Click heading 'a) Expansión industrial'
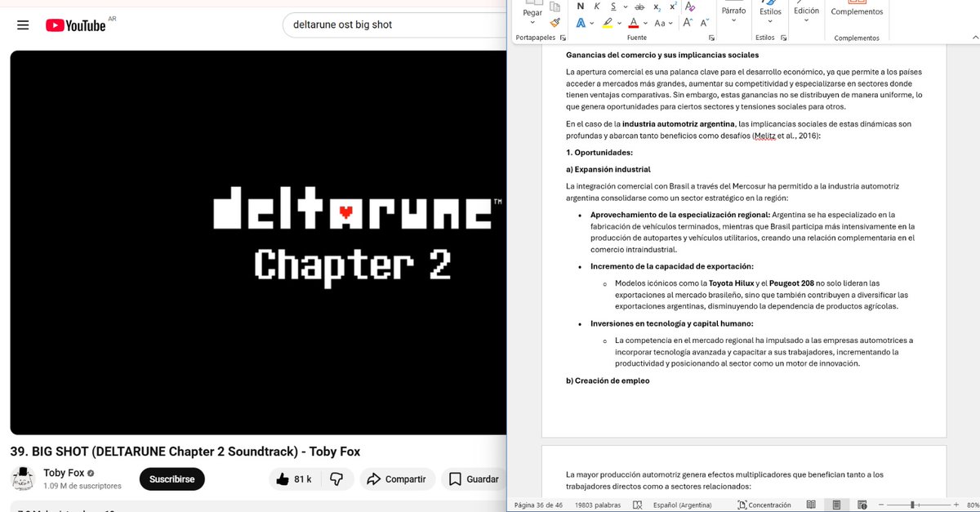 click(608, 169)
